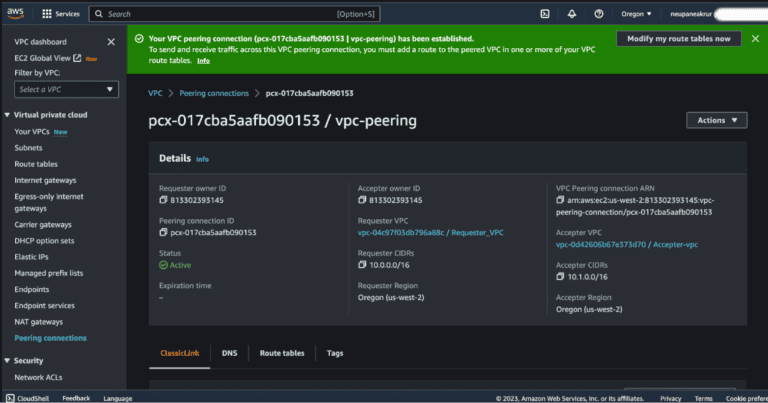Image resolution: width=768 pixels, height=403 pixels.
Task: Click the external link icon beside EC2 Global View
Action: tap(77, 58)
